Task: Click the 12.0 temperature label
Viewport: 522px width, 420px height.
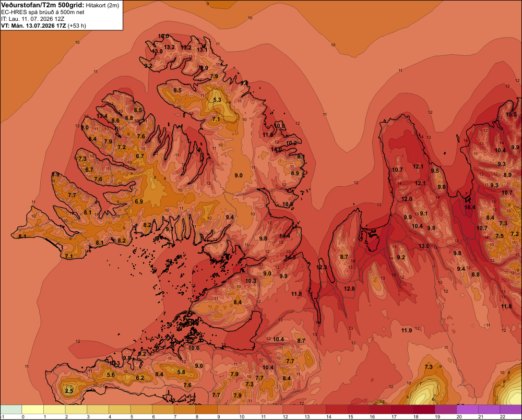Action: 407,199
